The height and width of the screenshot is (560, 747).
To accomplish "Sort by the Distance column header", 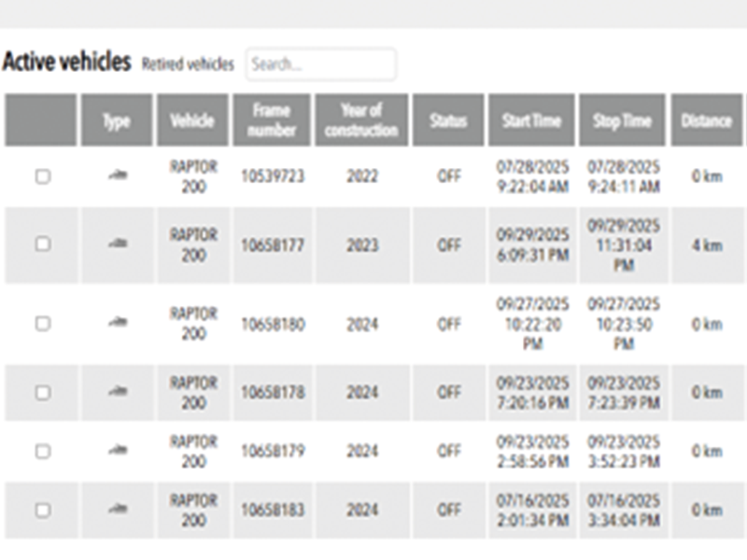I will pos(706,120).
